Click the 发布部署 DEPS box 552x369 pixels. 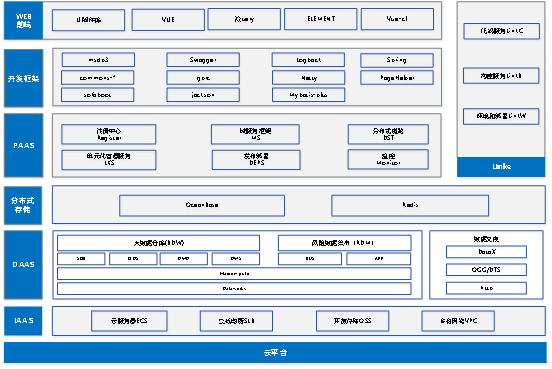tap(256, 160)
